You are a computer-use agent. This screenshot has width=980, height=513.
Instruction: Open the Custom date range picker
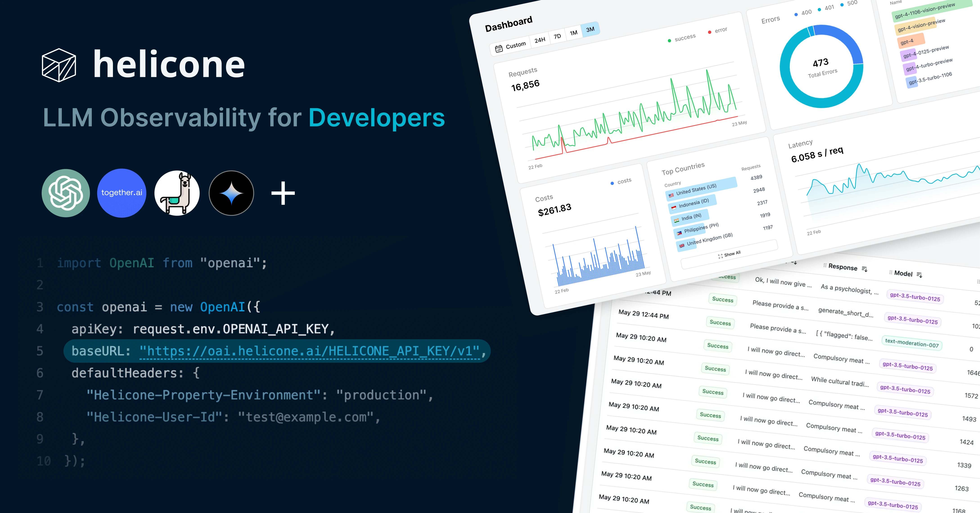pos(510,47)
